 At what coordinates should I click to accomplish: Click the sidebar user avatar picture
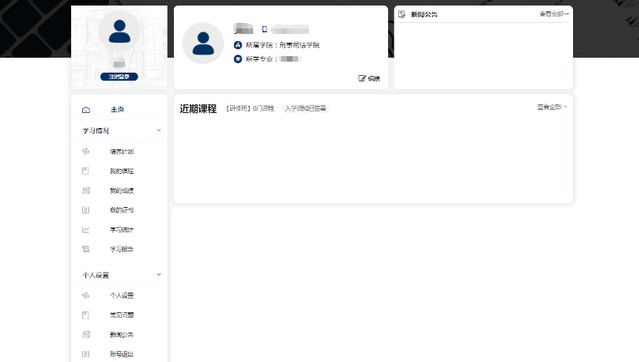point(119,31)
